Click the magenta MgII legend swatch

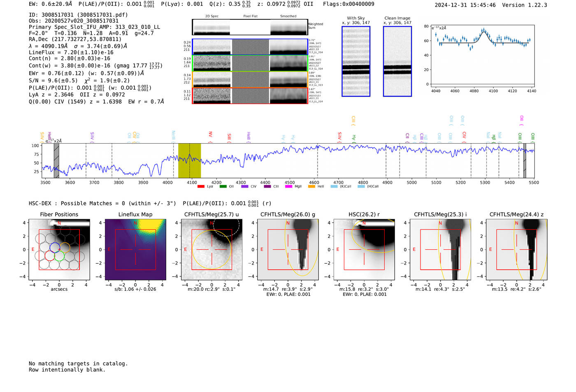click(x=288, y=186)
